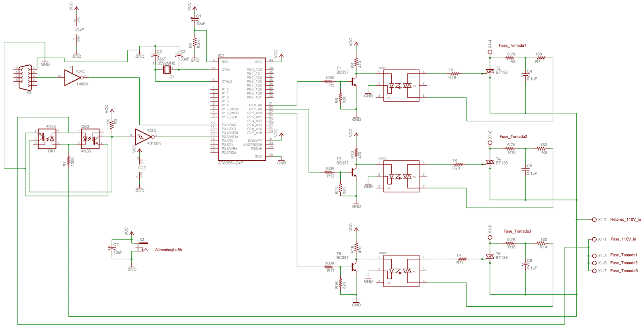Click the 'Alimentação 5V' label

pyautogui.click(x=169, y=250)
